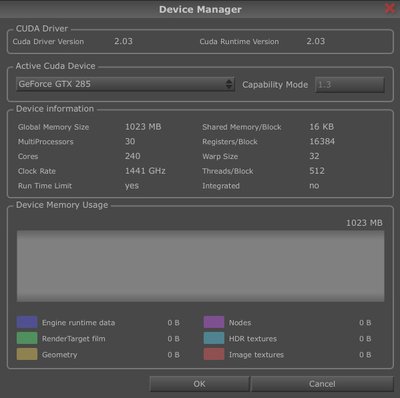Click the Capability Mode label
Image resolution: width=400 pixels, height=398 pixels.
click(275, 85)
